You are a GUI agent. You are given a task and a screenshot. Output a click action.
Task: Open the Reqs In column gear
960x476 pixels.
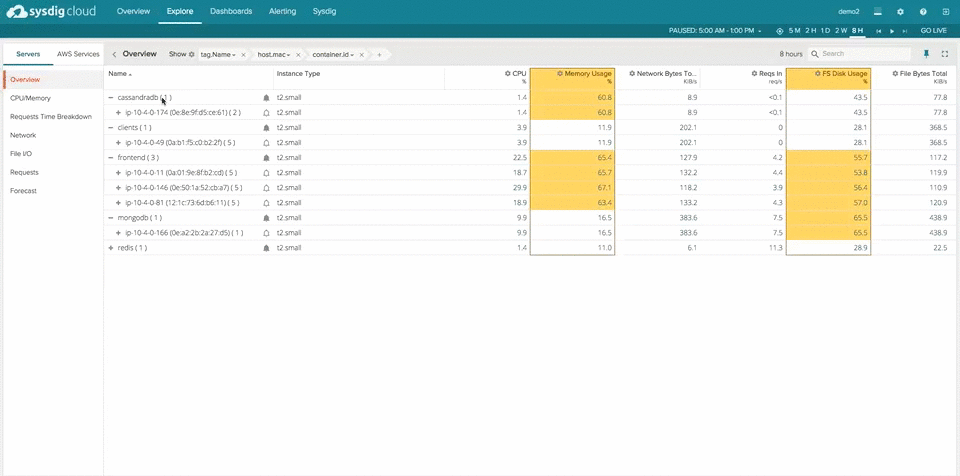click(755, 74)
